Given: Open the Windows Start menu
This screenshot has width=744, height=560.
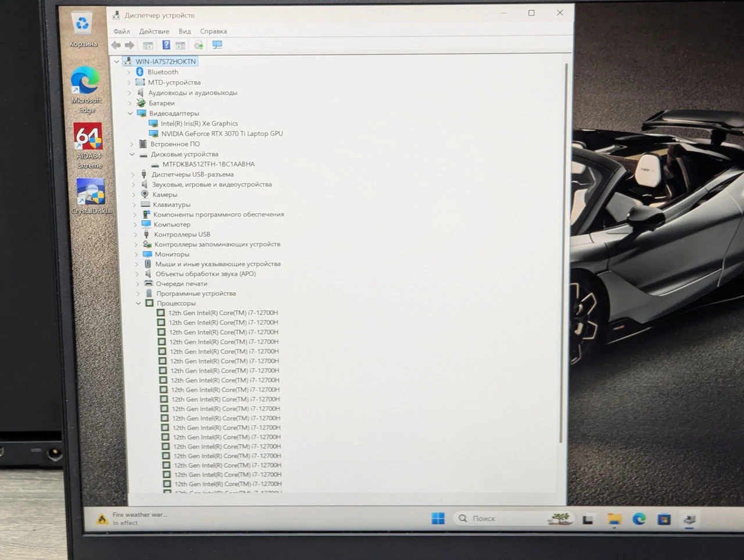Looking at the screenshot, I should (438, 518).
